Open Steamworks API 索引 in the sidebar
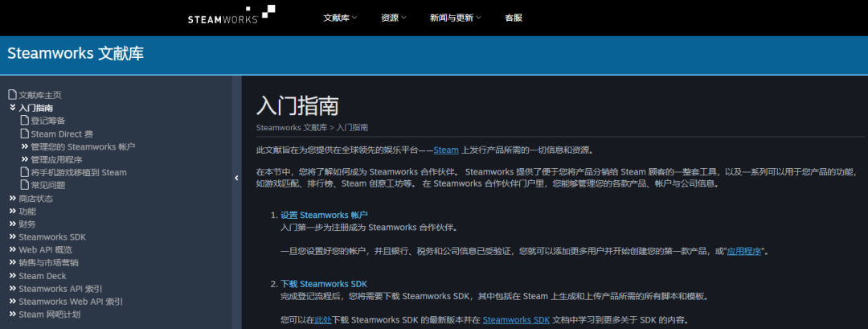868x329 pixels. click(x=60, y=289)
